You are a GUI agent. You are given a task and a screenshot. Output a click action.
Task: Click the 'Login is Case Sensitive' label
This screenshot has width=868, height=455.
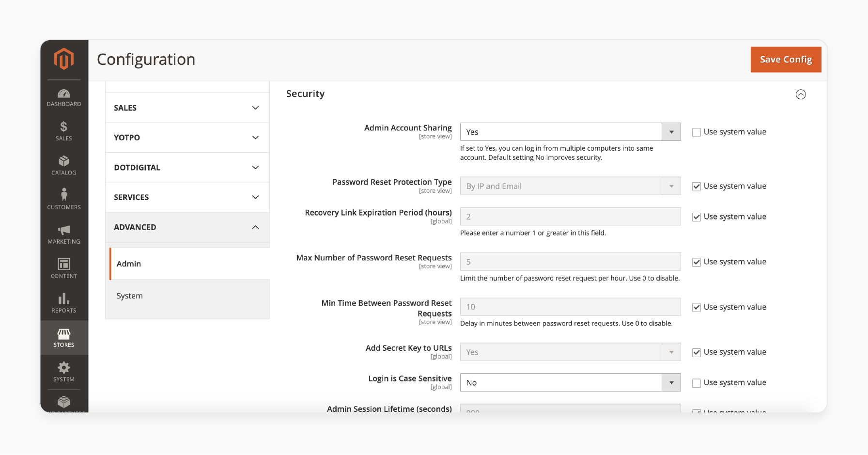[x=410, y=378]
